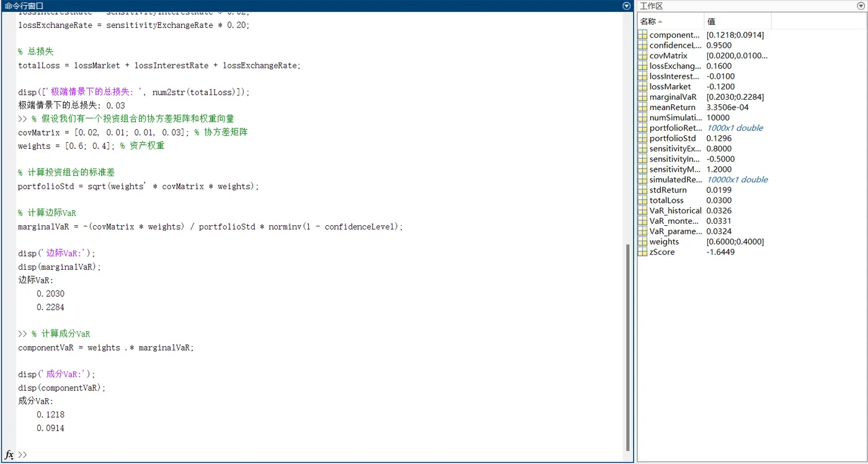Click the output value 0.2284 in Command Window
This screenshot has width=868, height=464.
coord(50,307)
